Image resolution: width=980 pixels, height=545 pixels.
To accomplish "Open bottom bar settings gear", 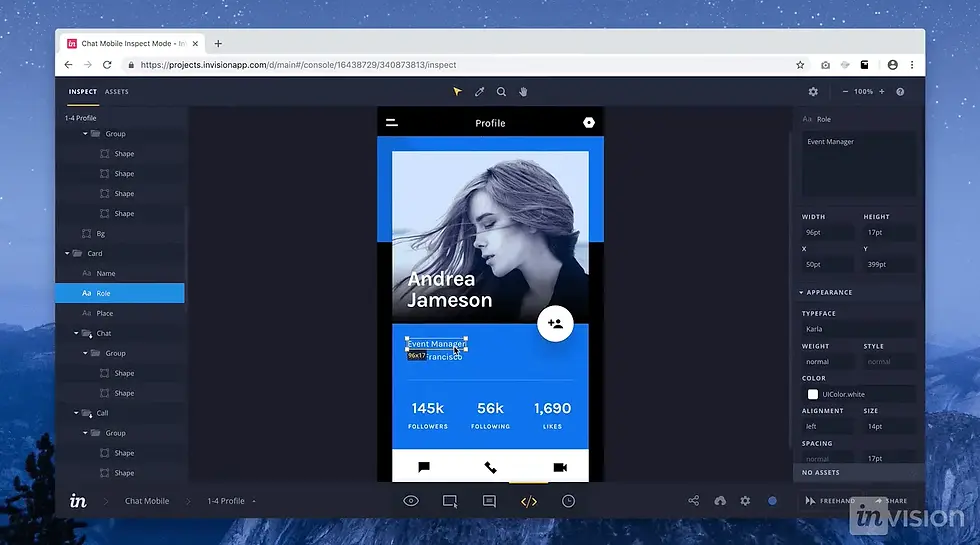I will coord(745,501).
